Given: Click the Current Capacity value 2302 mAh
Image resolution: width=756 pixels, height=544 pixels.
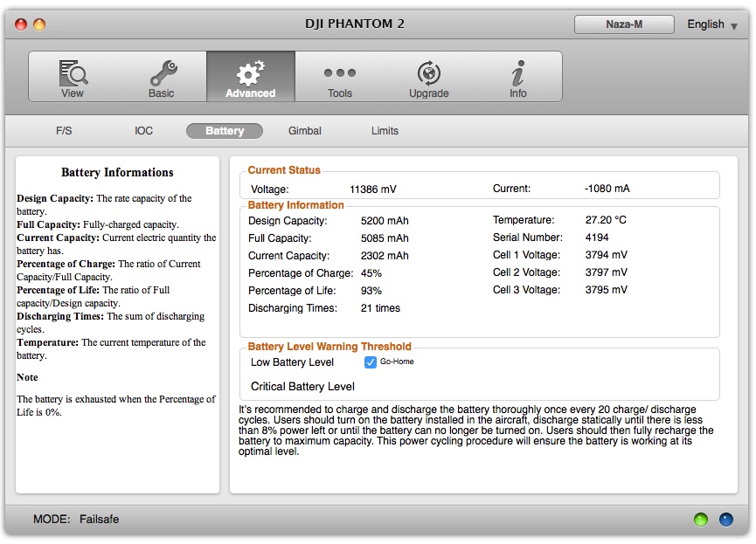Looking at the screenshot, I should (385, 255).
